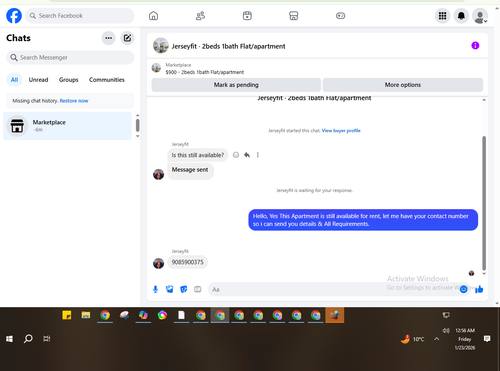This screenshot has width=500, height=371.
Task: Open the Facebook Home icon
Action: [153, 16]
